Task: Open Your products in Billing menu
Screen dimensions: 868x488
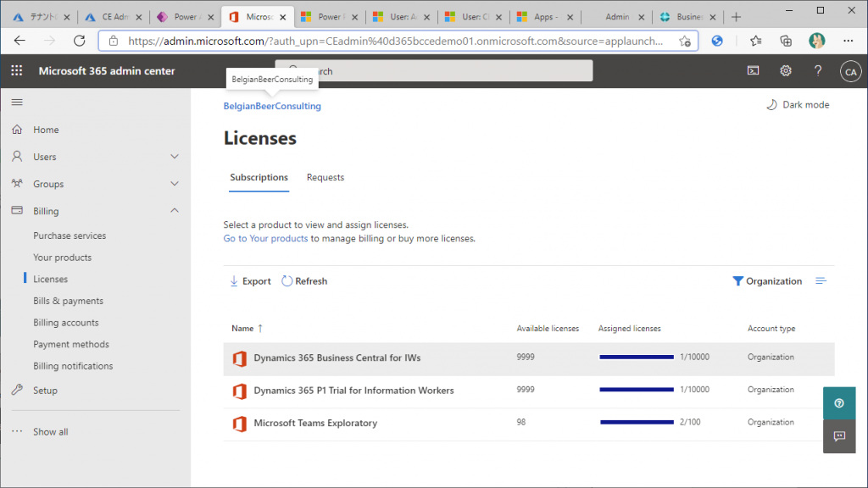Action: click(63, 258)
